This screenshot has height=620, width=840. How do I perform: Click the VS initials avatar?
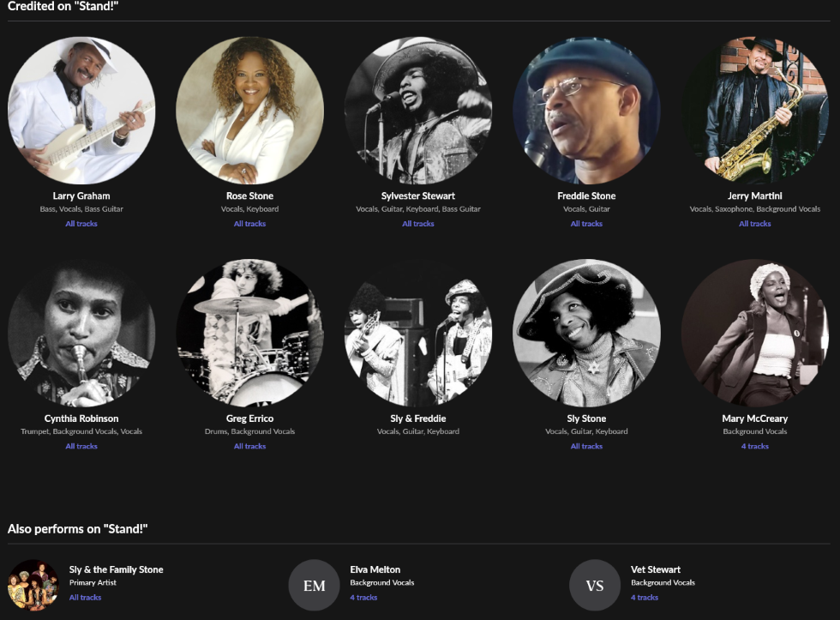pos(595,585)
